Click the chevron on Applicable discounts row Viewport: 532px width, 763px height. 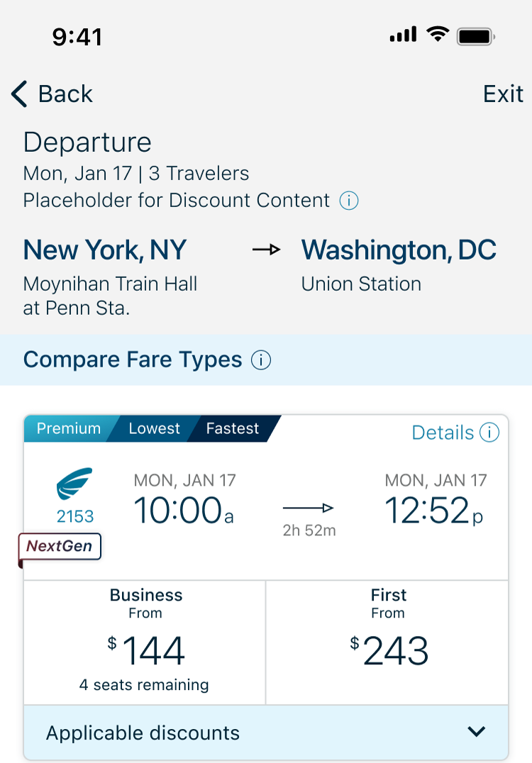477,731
